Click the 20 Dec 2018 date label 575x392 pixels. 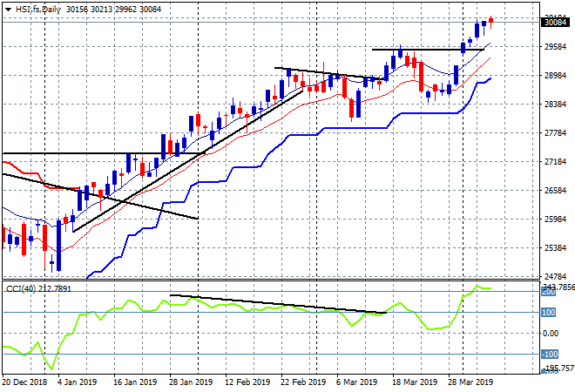(x=24, y=382)
